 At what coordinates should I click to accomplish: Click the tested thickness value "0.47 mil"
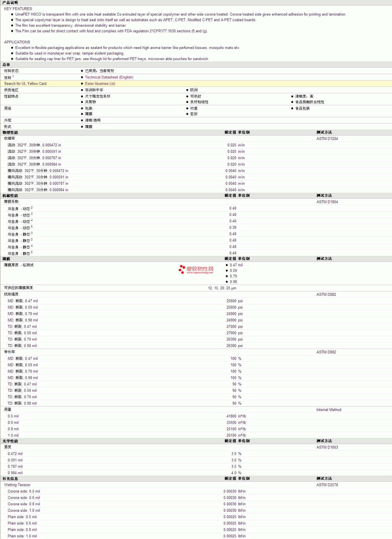click(x=236, y=265)
